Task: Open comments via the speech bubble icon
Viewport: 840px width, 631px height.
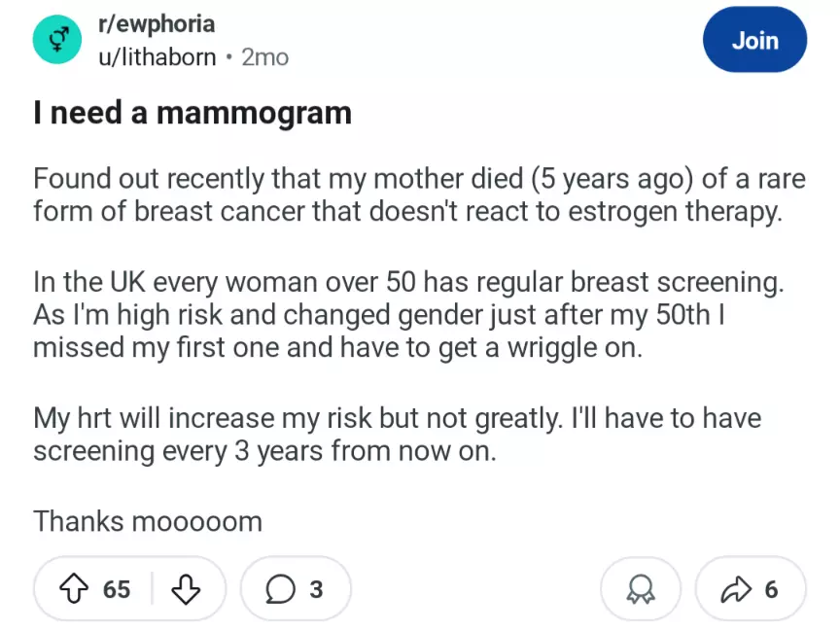Action: tap(281, 588)
